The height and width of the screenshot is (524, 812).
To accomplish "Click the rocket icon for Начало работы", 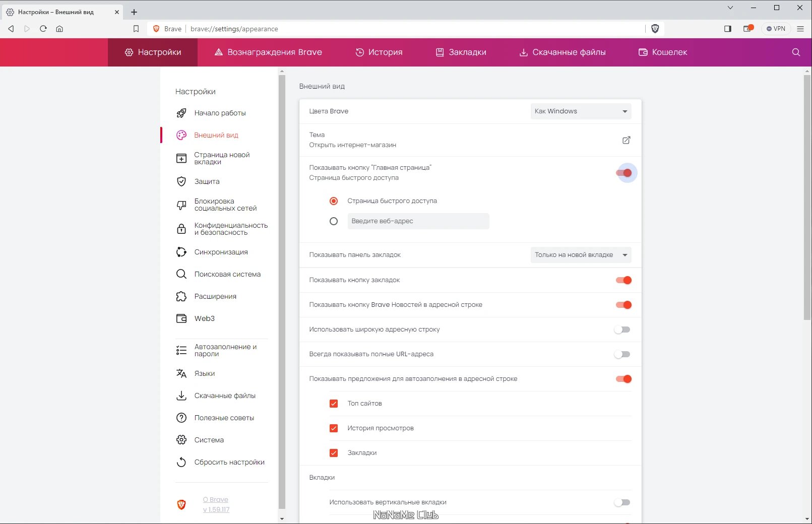I will (x=181, y=113).
